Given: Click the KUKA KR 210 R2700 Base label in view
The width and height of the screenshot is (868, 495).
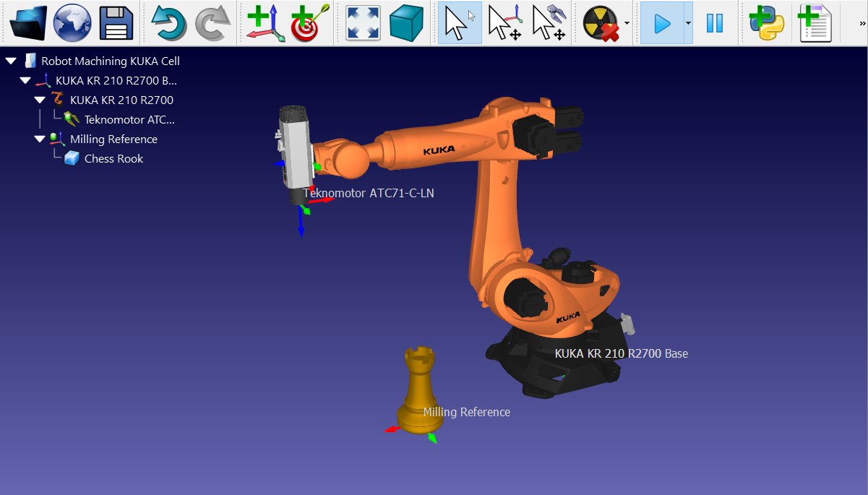Looking at the screenshot, I should [x=622, y=354].
